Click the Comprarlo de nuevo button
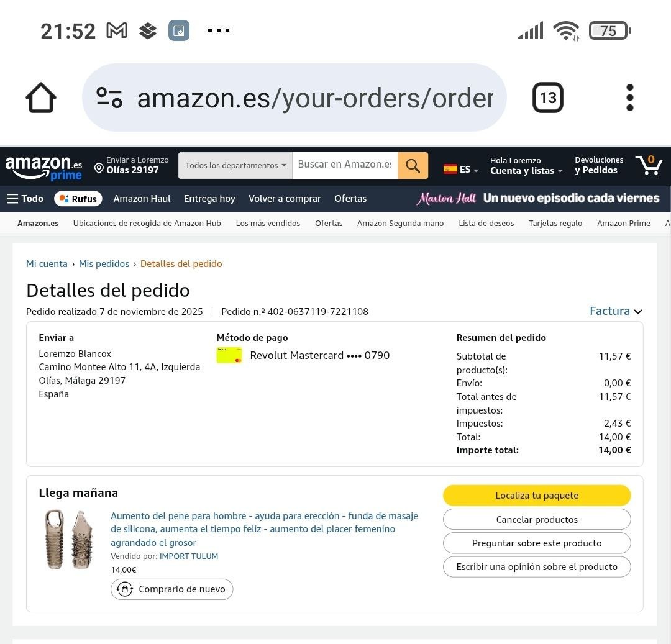Screen dimensions: 671x644 tap(172, 589)
